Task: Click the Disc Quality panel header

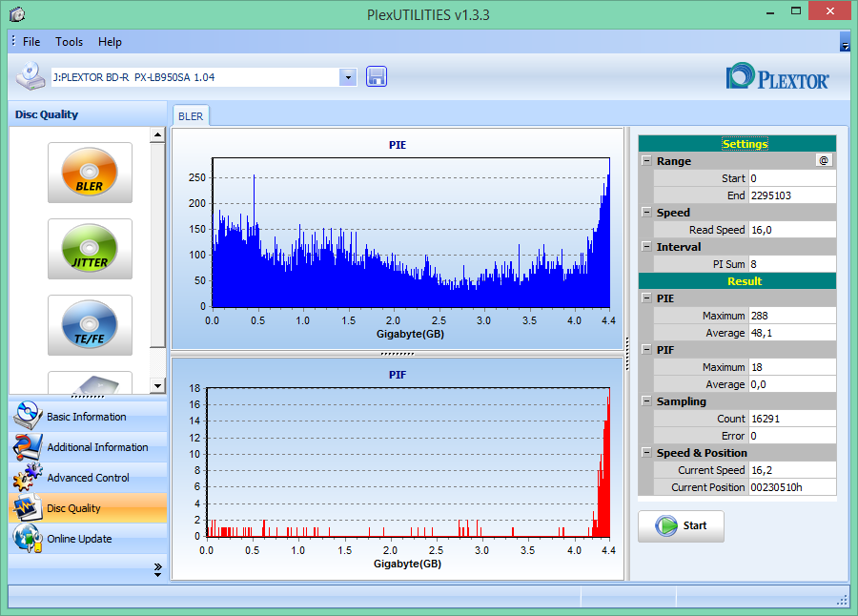Action: coord(88,114)
